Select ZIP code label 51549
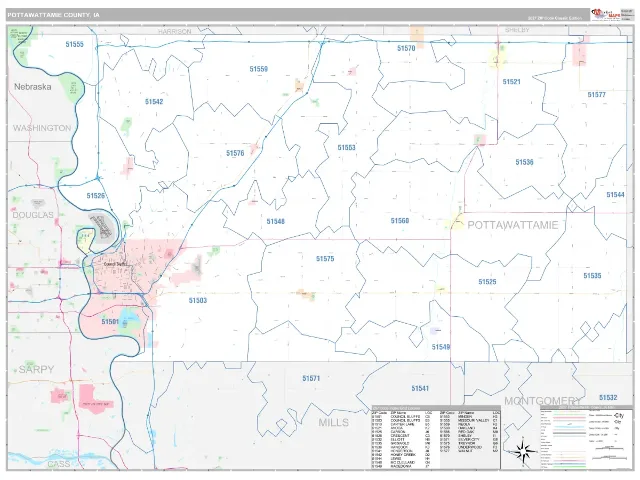 pyautogui.click(x=441, y=347)
